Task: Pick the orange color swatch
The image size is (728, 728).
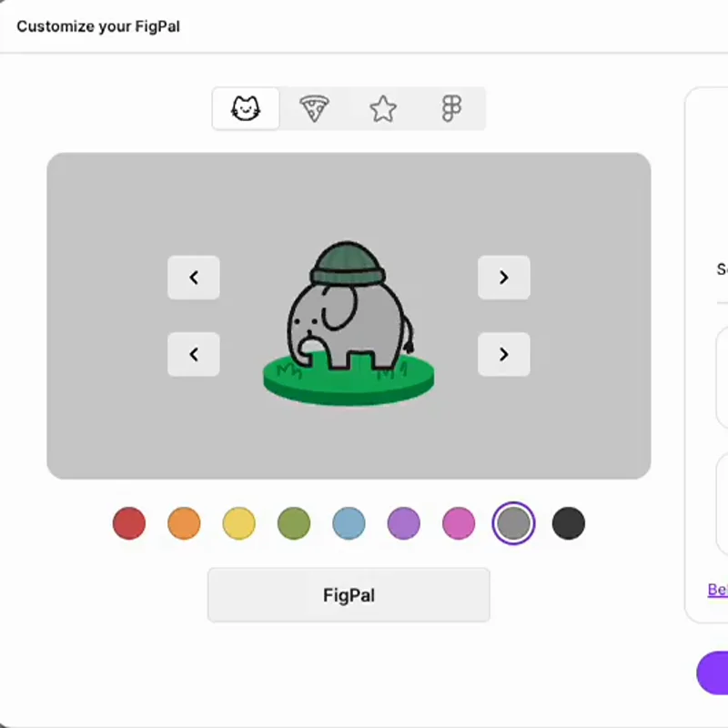Action: click(184, 523)
